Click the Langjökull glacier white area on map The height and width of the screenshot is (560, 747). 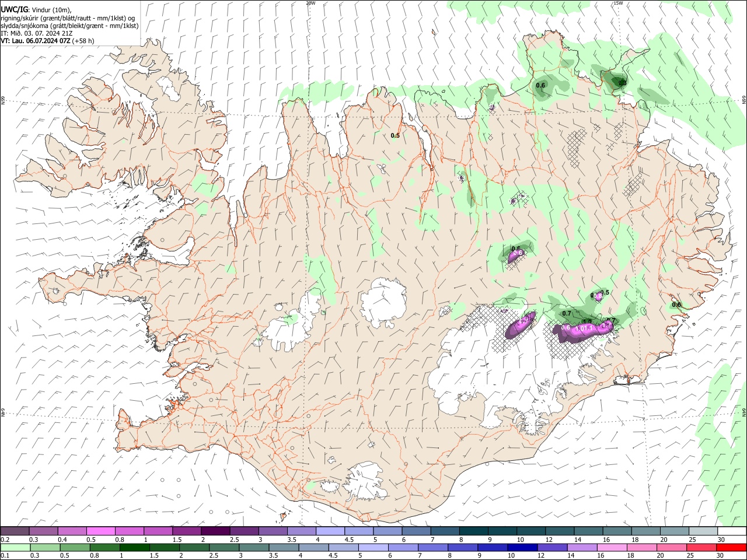click(x=291, y=328)
